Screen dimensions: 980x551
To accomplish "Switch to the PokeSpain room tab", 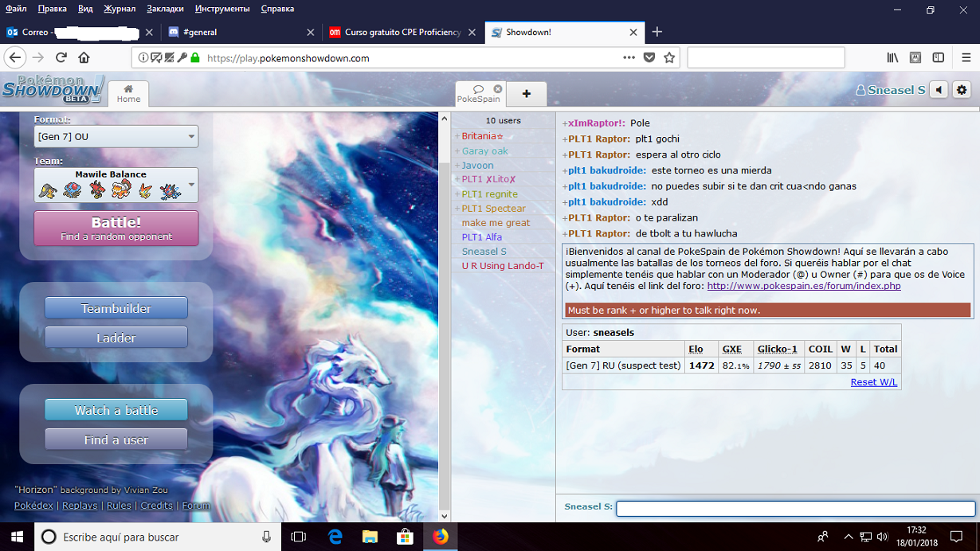I will 479,93.
